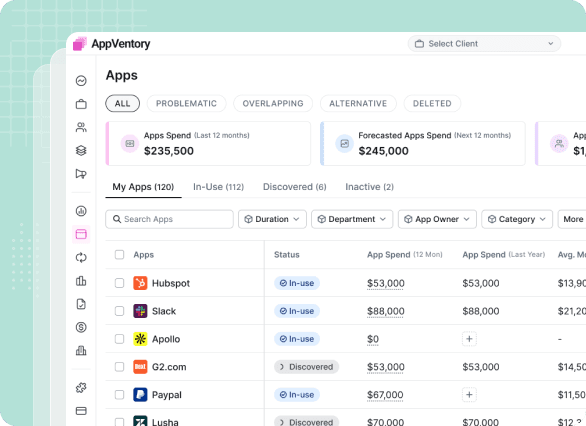The image size is (586, 426).
Task: Open the puzzle piece integrations icon
Action: tap(81, 388)
